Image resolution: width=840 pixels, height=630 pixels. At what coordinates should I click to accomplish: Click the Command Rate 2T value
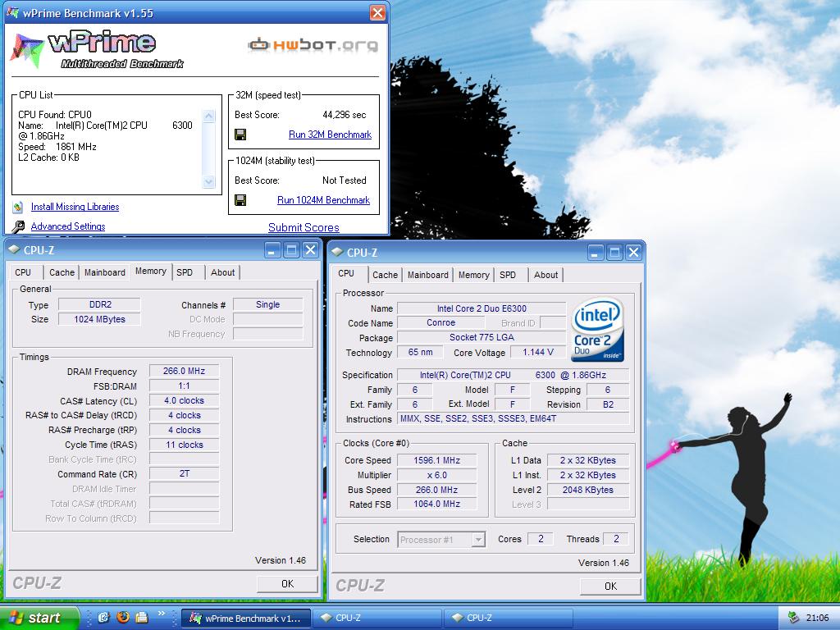185,473
